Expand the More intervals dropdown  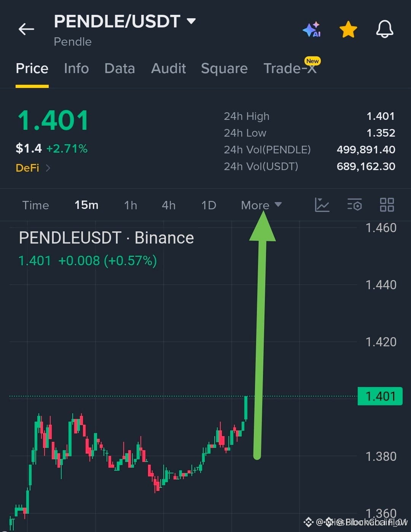coord(261,205)
